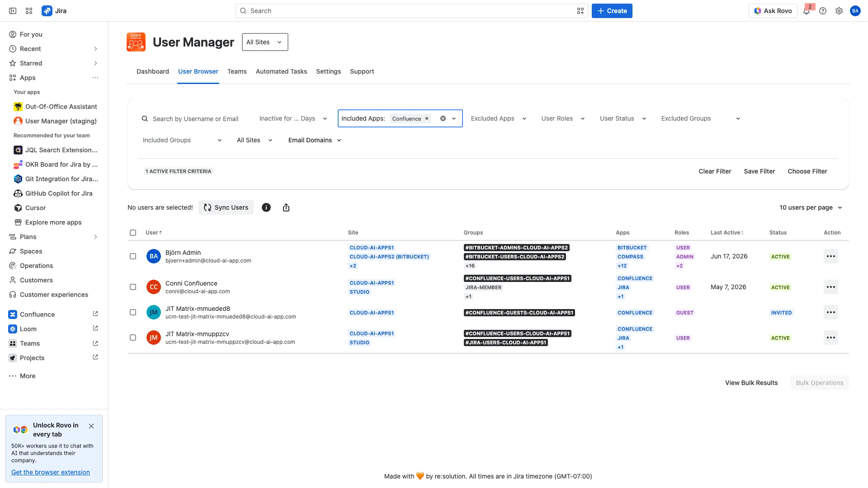Open GitHub Copilot for Jira app
The image size is (868, 488).
(55, 193)
